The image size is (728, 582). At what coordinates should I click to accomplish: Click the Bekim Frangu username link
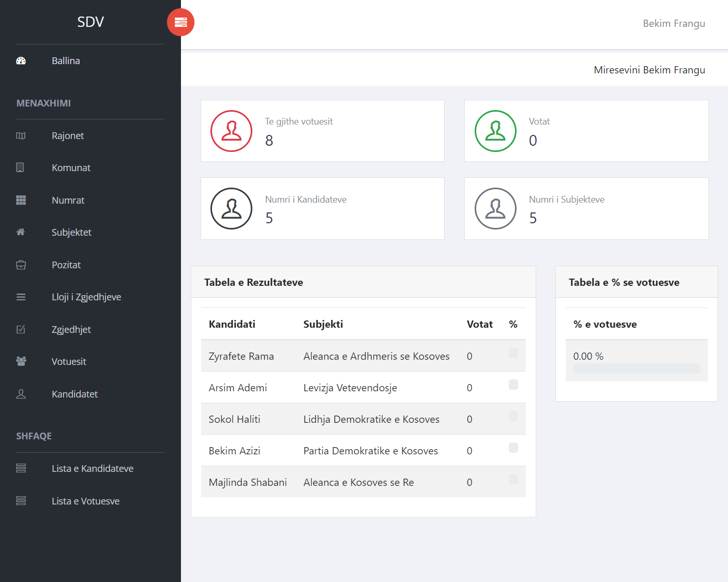click(674, 23)
